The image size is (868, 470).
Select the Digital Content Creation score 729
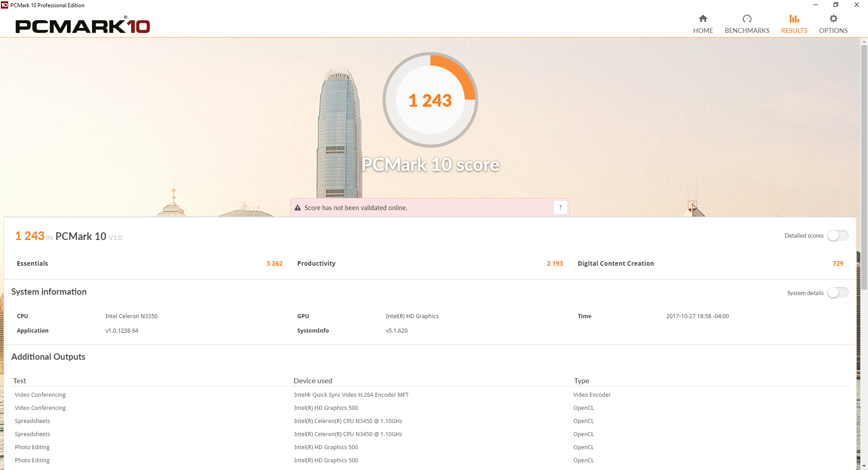pos(838,263)
